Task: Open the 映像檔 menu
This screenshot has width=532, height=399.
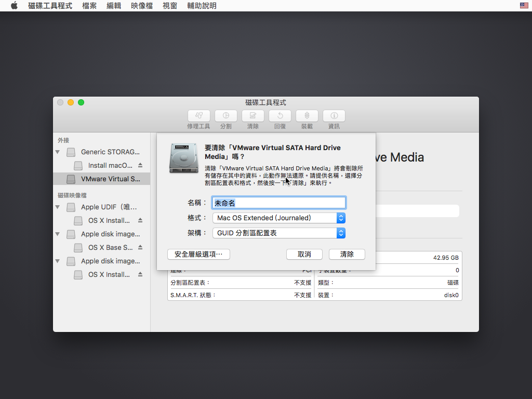Action: click(142, 6)
